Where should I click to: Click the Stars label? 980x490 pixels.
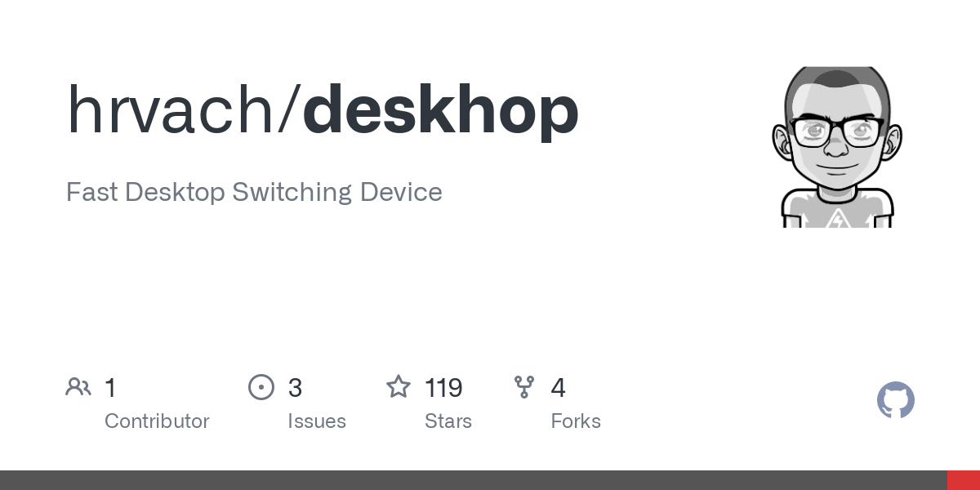[x=448, y=421]
